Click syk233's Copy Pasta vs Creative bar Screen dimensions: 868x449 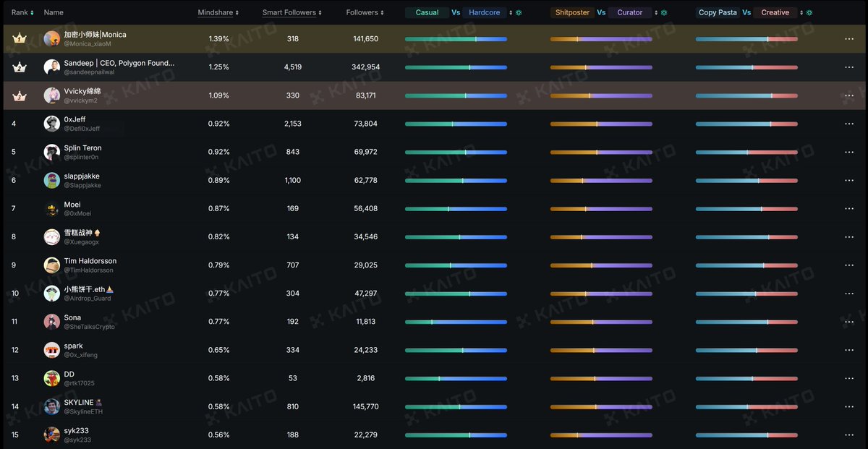[746, 435]
